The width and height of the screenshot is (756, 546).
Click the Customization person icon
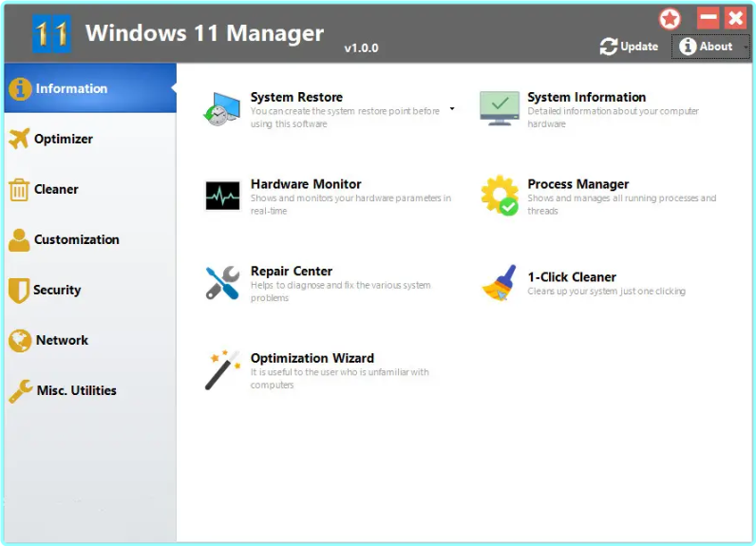coord(19,239)
